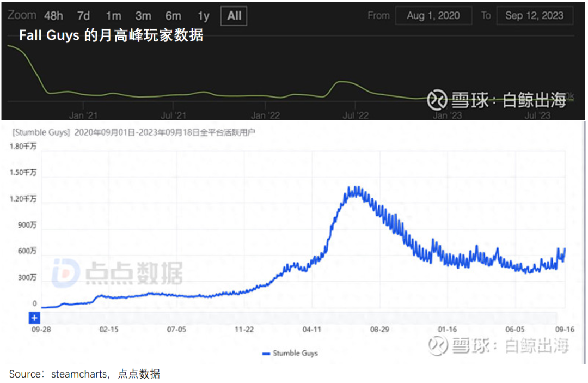Click the Zoom label

pyautogui.click(x=22, y=15)
